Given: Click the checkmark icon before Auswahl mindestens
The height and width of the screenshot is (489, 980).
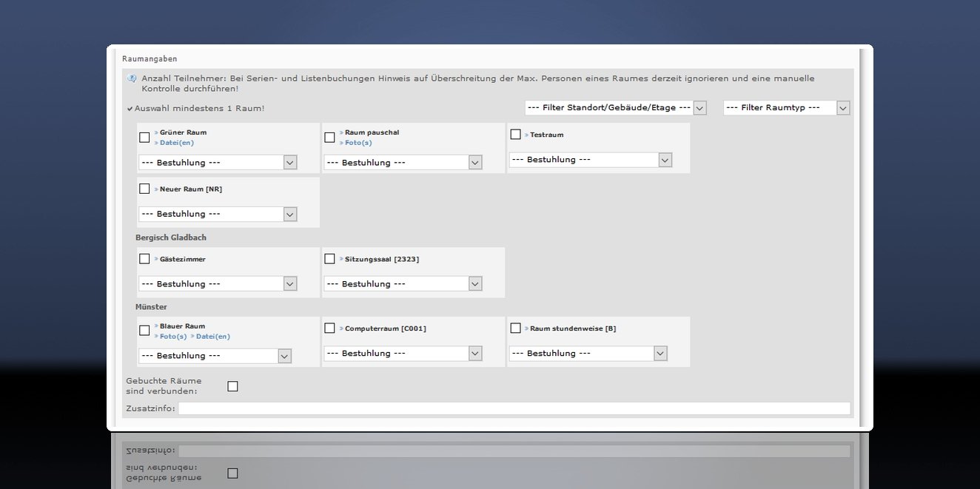Looking at the screenshot, I should click(x=130, y=109).
